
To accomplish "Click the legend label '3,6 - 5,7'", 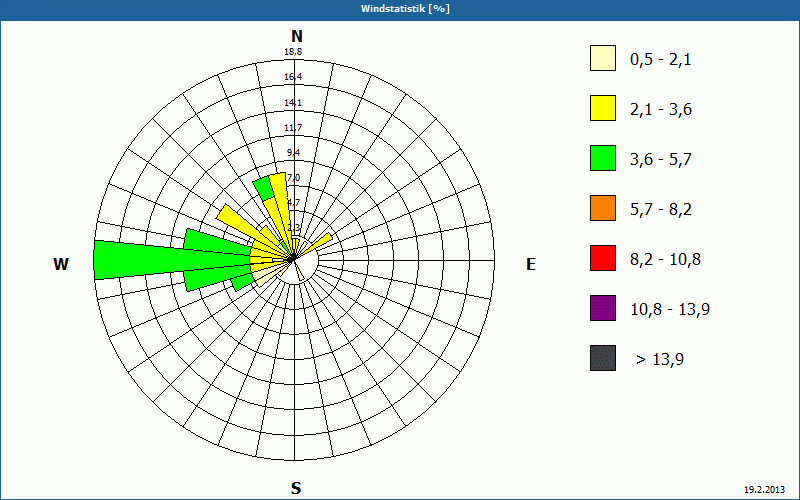I will pyautogui.click(x=661, y=160).
